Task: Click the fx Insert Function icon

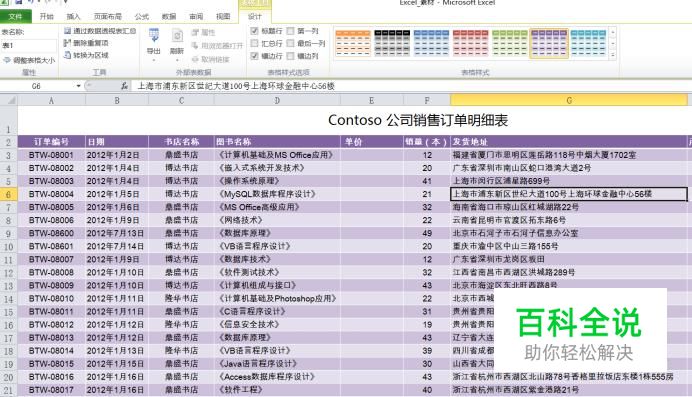Action: (x=124, y=86)
